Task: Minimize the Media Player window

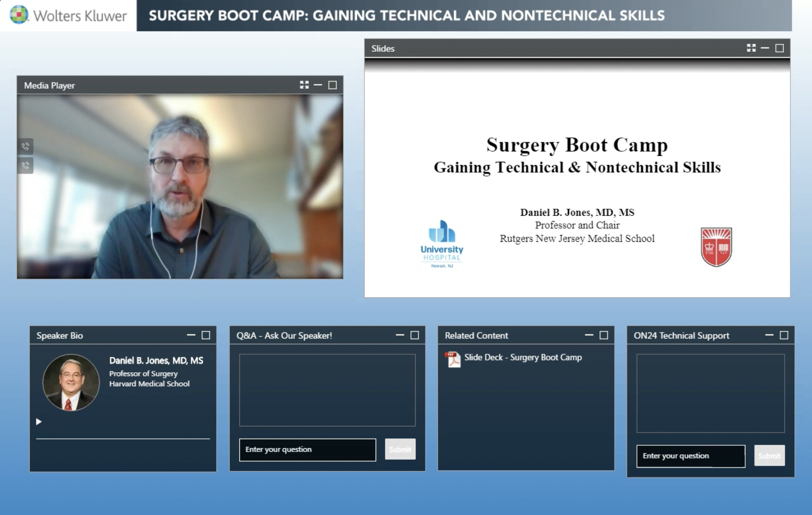Action: click(318, 85)
